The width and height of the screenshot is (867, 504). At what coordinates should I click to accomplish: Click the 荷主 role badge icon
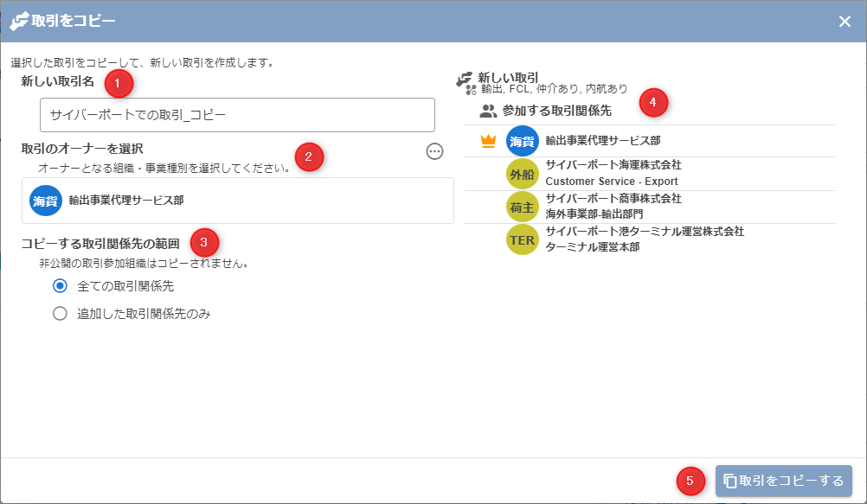(522, 207)
